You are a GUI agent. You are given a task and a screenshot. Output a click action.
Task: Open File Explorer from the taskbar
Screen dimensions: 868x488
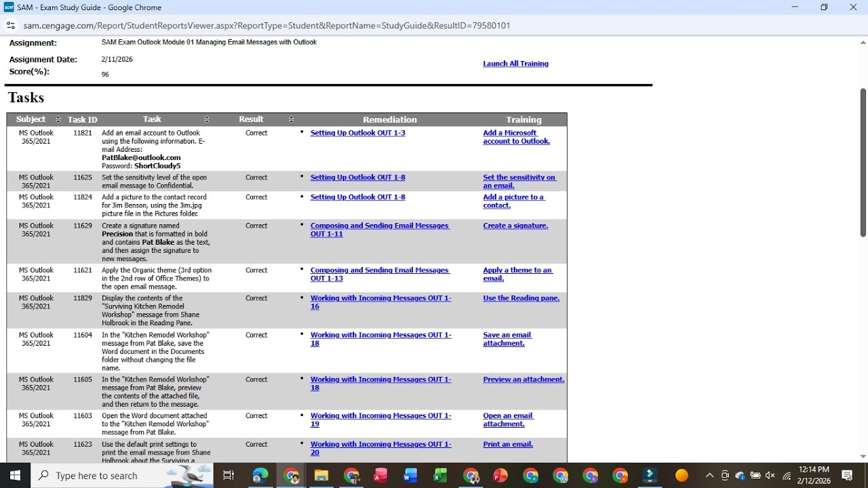point(321,475)
